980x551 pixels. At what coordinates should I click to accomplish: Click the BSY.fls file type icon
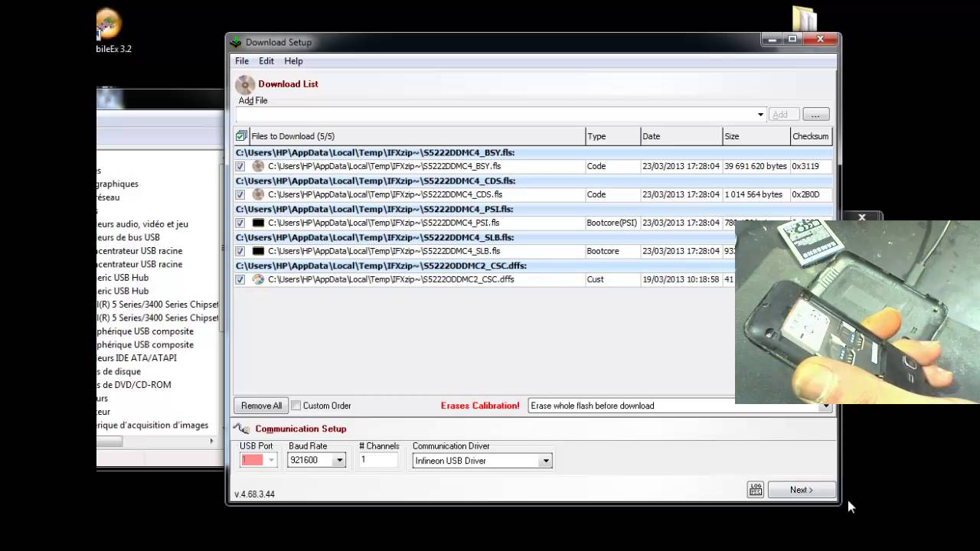coord(258,166)
